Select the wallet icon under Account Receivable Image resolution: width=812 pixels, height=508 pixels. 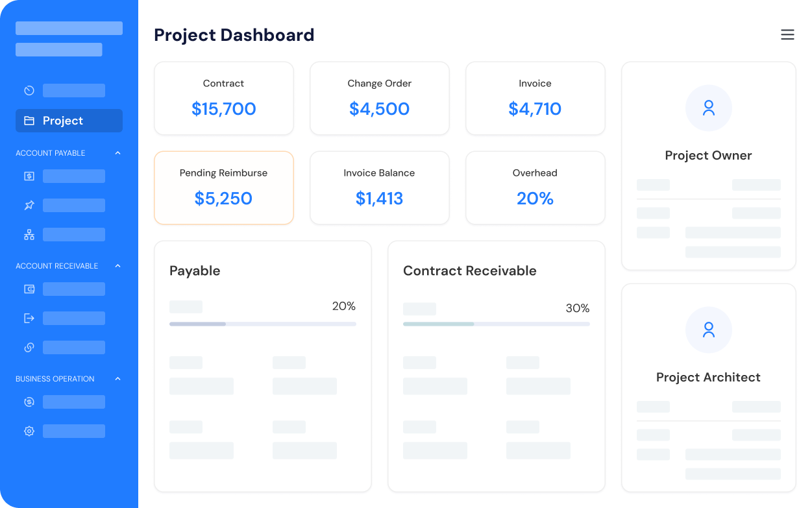(29, 288)
